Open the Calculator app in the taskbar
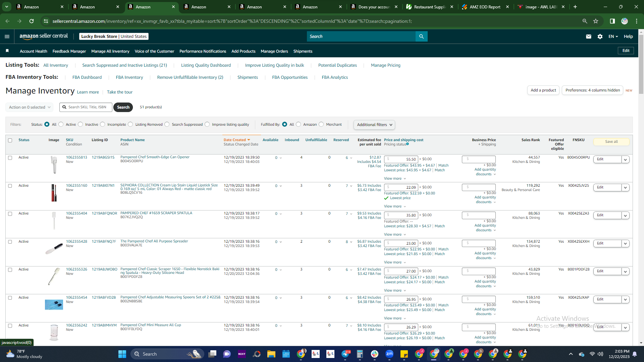The image size is (644, 362). (360, 354)
